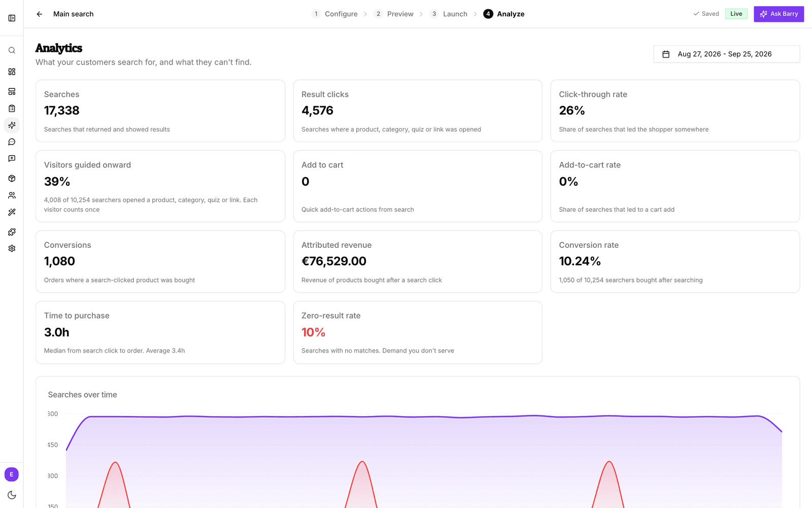Open the date range picker
The height and width of the screenshot is (508, 812).
[727, 54]
